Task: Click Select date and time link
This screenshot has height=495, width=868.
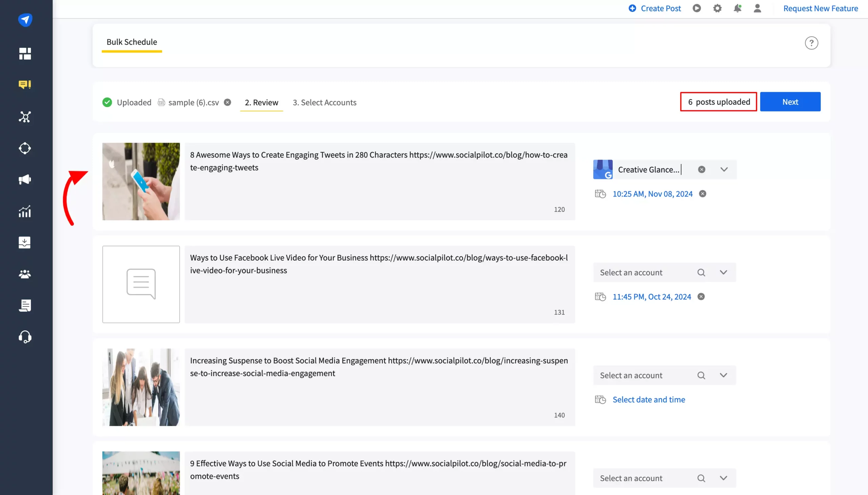Action: pyautogui.click(x=649, y=399)
